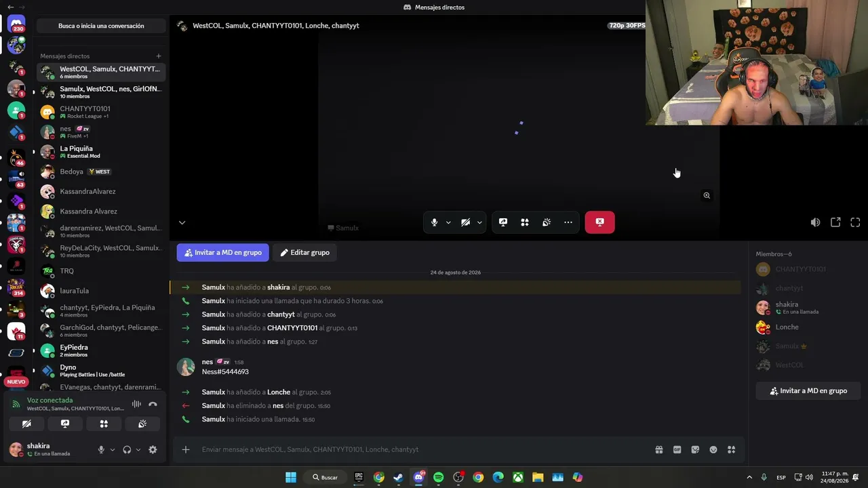Mute microphone in user panel
The image size is (868, 488).
[x=101, y=449]
